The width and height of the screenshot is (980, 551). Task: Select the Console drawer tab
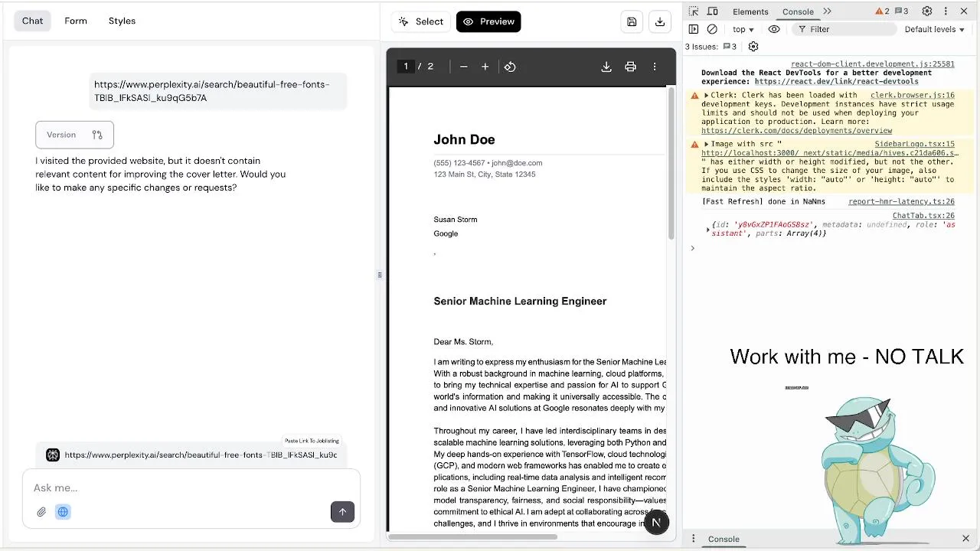point(724,539)
